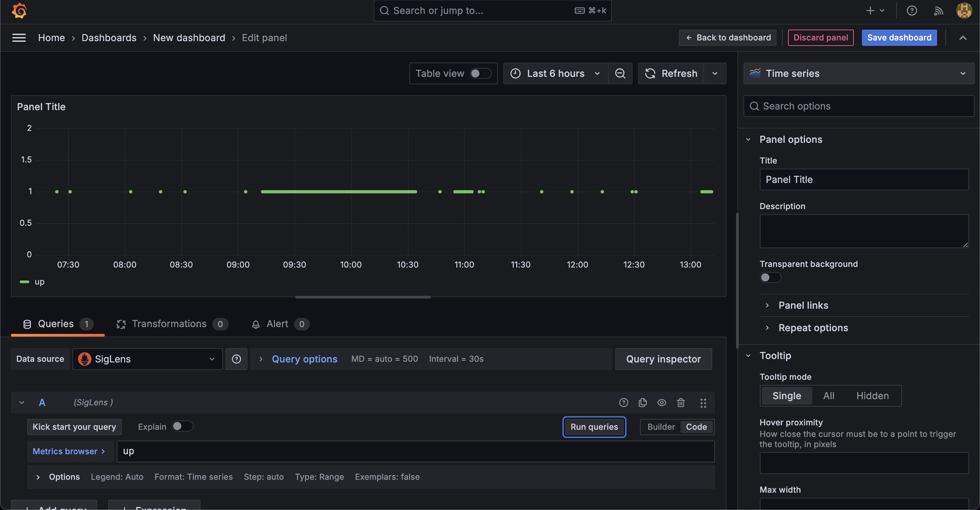Expand Repeat options section
Image resolution: width=980 pixels, height=510 pixels.
pos(813,327)
